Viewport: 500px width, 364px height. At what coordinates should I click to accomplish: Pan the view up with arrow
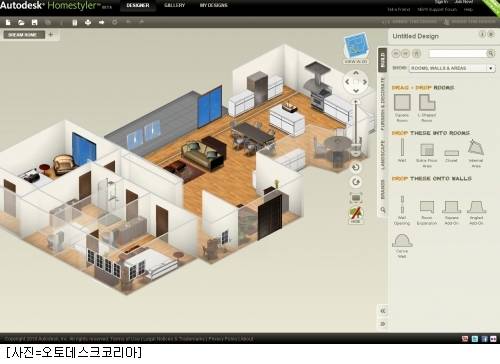[x=356, y=72]
